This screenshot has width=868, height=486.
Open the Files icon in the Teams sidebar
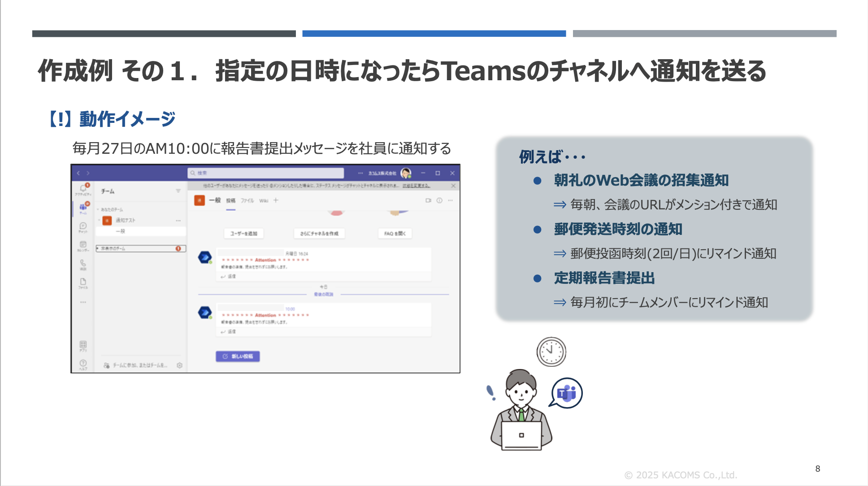(83, 282)
